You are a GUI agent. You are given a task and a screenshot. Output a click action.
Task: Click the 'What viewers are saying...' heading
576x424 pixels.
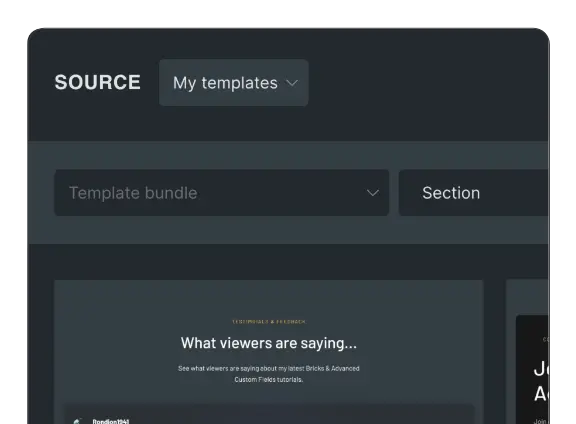[x=269, y=343]
